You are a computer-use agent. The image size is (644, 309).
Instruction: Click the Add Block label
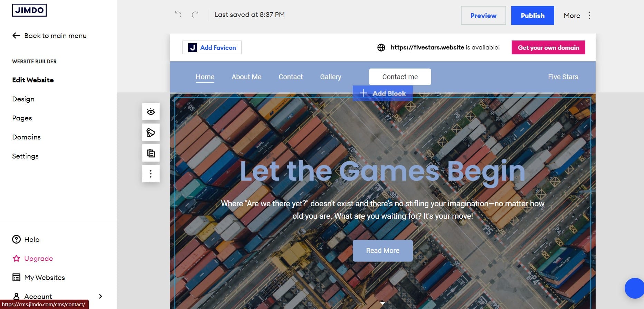pos(389,93)
